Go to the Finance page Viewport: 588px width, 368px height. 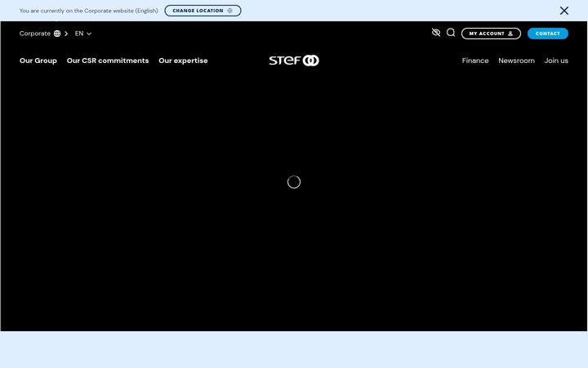475,61
